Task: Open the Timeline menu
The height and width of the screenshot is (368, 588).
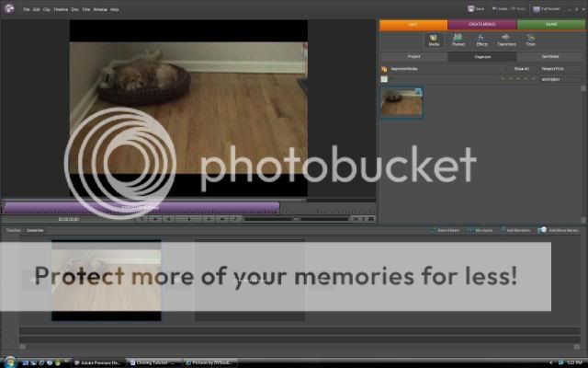Action: point(61,9)
